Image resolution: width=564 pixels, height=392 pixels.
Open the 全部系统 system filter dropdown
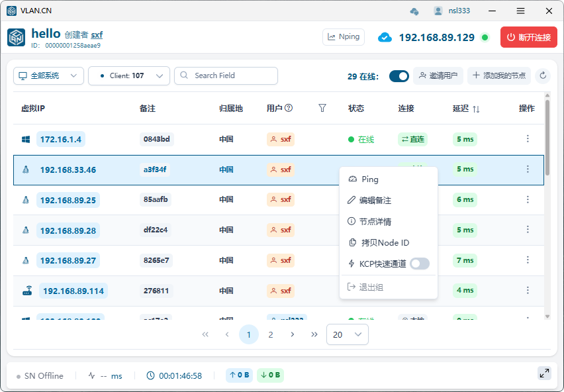(x=48, y=76)
